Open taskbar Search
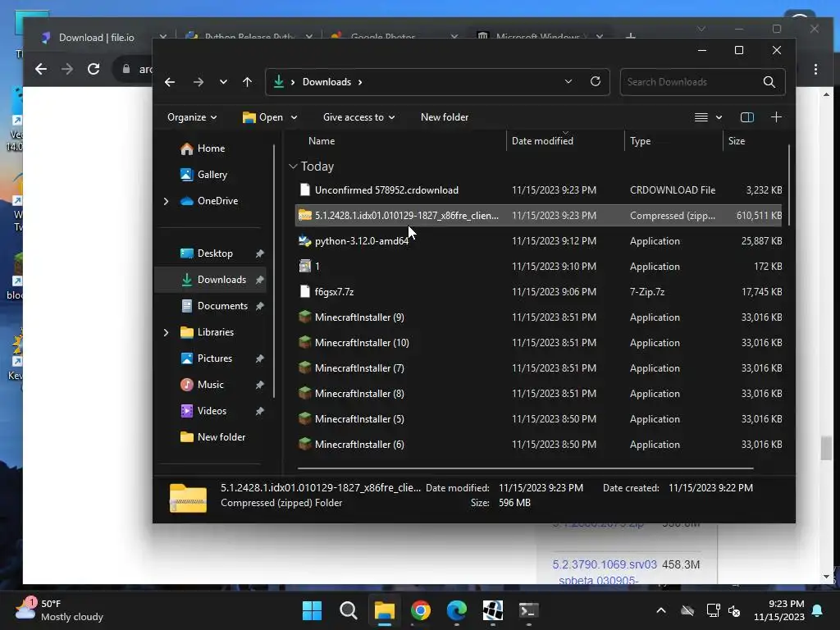Image resolution: width=840 pixels, height=630 pixels. [x=348, y=610]
